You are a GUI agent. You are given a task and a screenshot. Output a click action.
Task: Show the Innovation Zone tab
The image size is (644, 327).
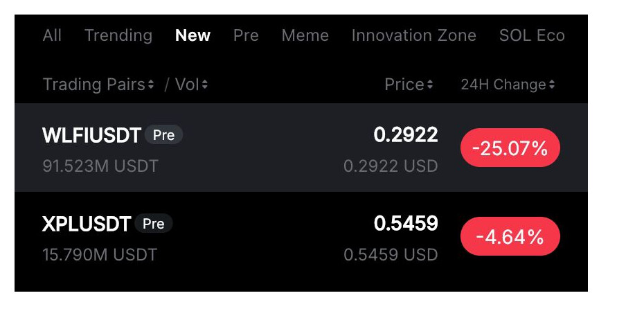(413, 35)
